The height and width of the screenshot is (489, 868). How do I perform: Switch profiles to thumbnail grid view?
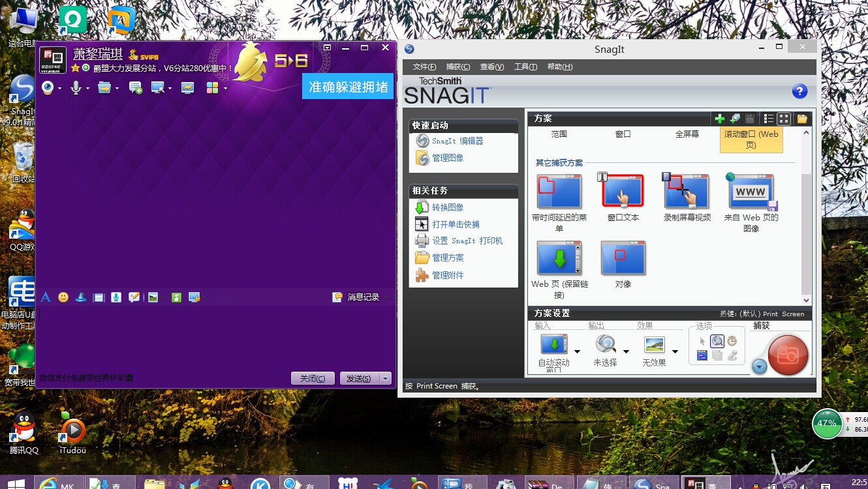click(x=784, y=119)
